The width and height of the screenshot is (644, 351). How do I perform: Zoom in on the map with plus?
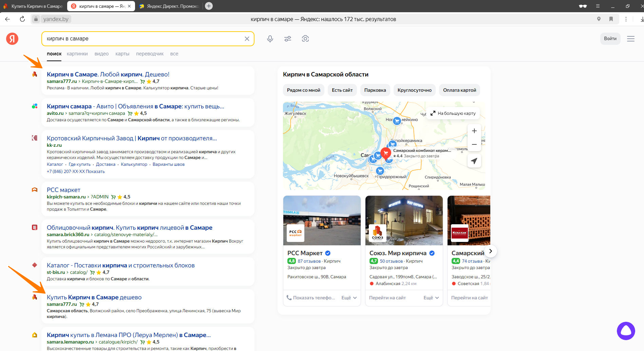pyautogui.click(x=474, y=131)
